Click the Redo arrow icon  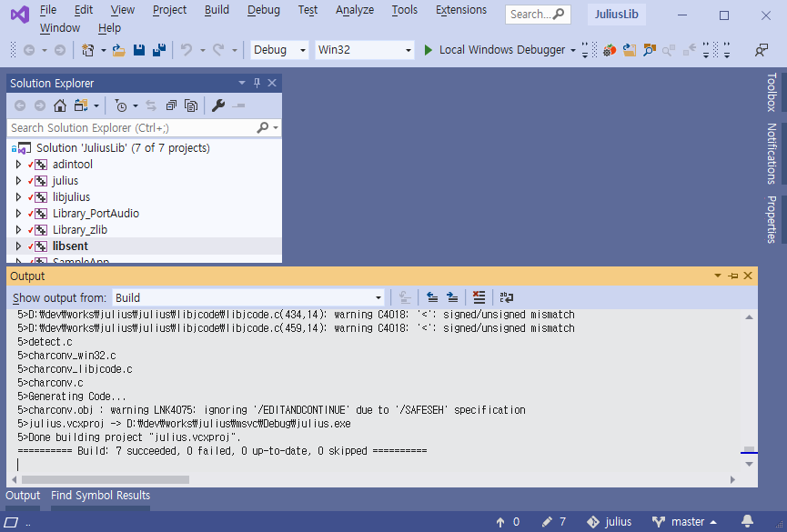218,50
